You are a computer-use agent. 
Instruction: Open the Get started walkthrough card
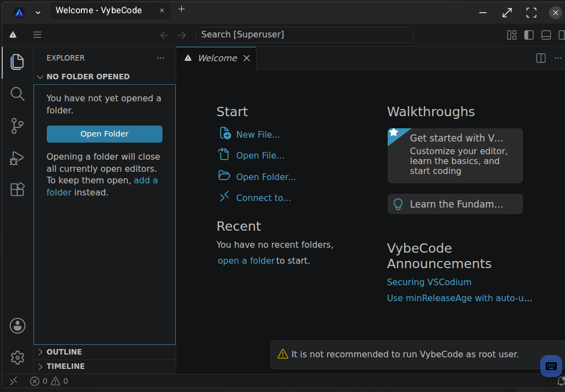tap(455, 156)
